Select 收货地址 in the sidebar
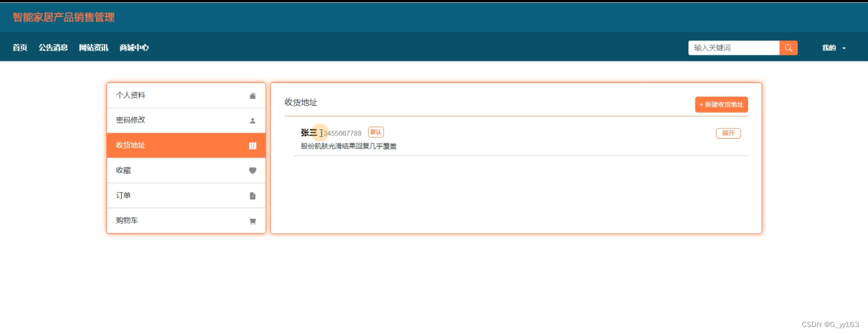The height and width of the screenshot is (334, 868). [x=186, y=146]
